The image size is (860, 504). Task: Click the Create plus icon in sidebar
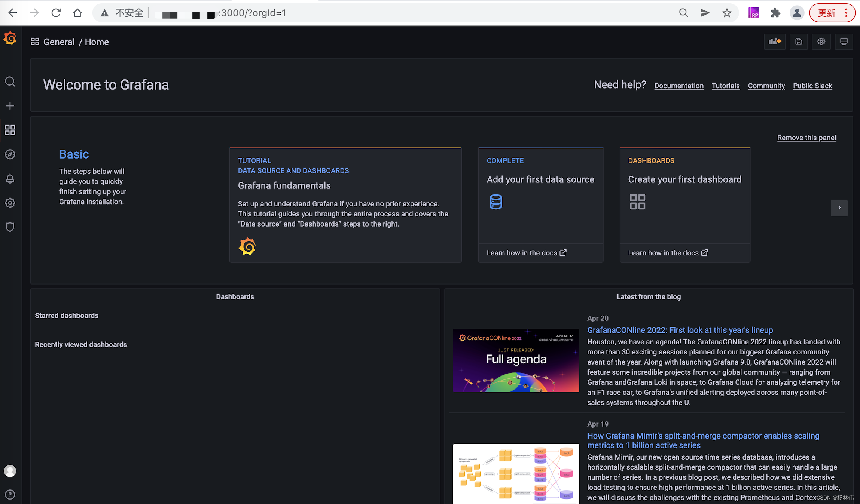click(x=10, y=106)
